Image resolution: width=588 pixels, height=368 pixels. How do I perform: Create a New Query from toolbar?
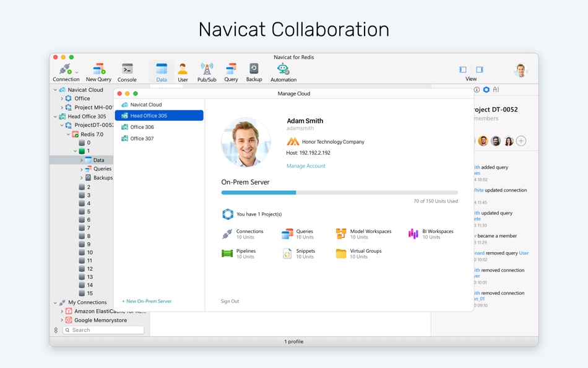point(98,72)
